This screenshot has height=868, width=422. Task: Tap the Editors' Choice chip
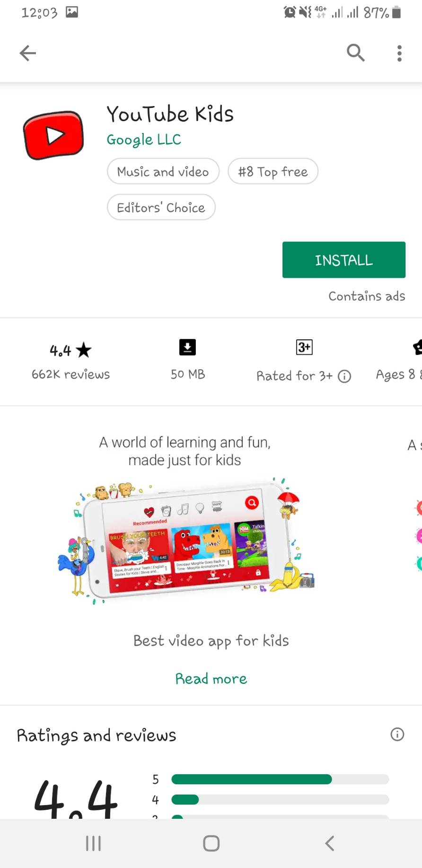(x=161, y=207)
